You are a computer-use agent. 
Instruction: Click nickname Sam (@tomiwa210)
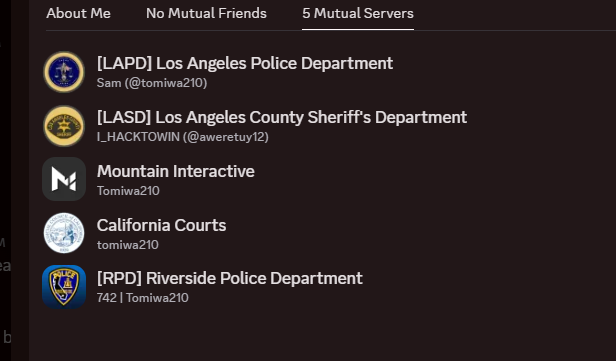click(152, 83)
